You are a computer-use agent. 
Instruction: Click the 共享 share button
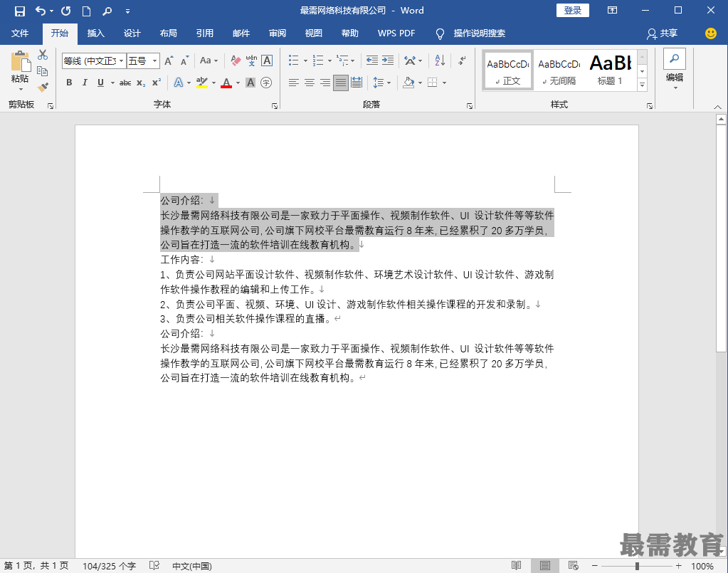663,33
